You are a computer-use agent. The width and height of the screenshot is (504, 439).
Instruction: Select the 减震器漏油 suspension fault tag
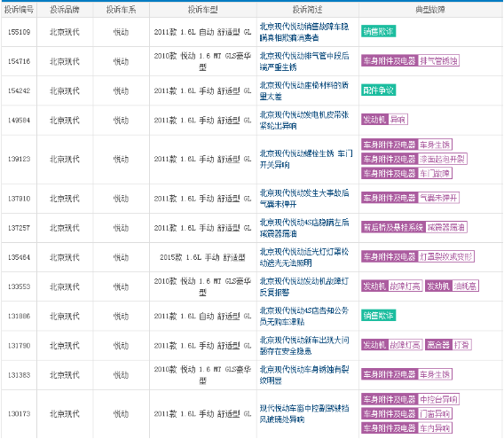414,228
